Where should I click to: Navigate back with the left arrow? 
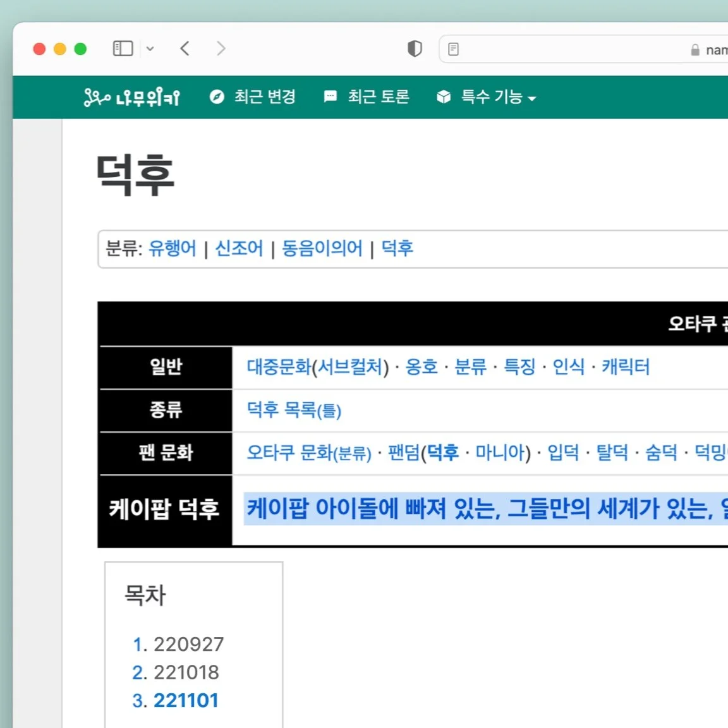pos(185,47)
